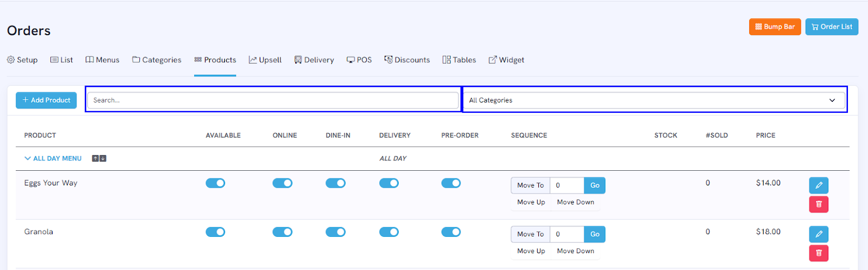Click the down arrow icon beside All Day Menu
The width and height of the screenshot is (868, 270).
pos(103,158)
